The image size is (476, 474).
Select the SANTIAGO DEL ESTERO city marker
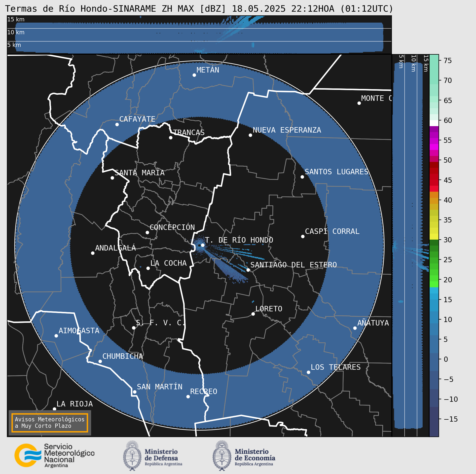point(248,270)
